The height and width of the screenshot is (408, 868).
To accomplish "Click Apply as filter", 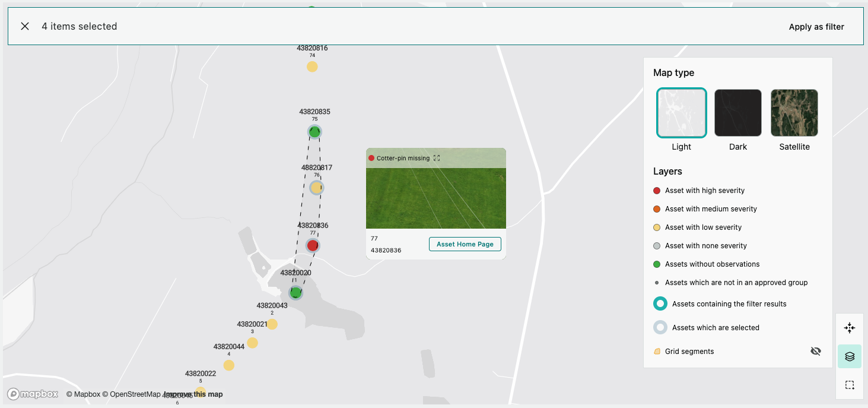I will (x=816, y=27).
